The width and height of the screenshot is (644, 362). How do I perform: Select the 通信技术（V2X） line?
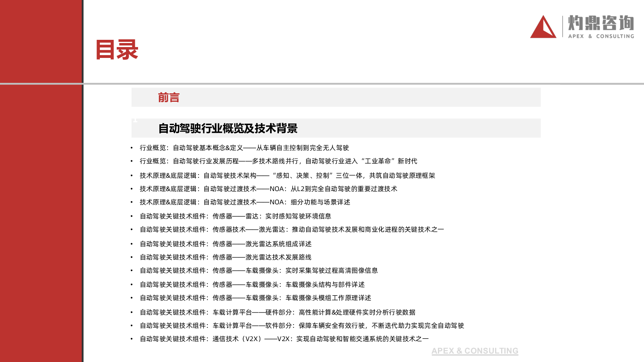coord(284,339)
